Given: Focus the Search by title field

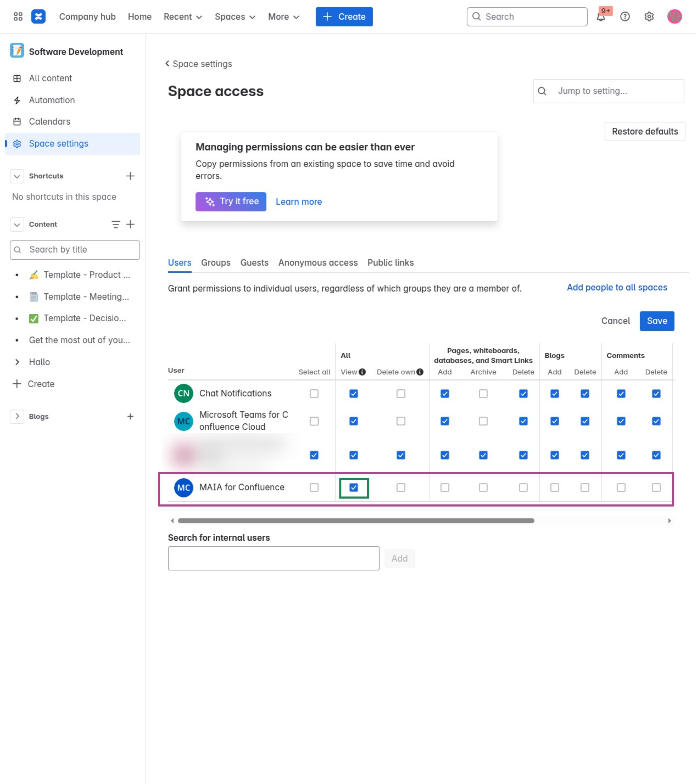Looking at the screenshot, I should 75,250.
